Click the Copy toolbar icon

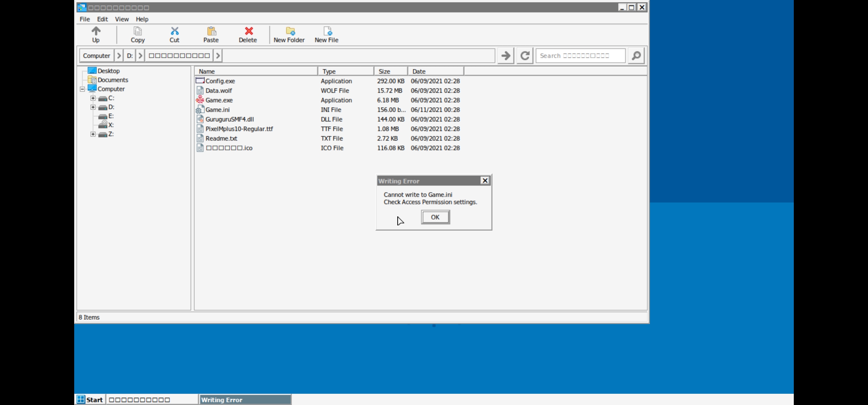[x=138, y=31]
